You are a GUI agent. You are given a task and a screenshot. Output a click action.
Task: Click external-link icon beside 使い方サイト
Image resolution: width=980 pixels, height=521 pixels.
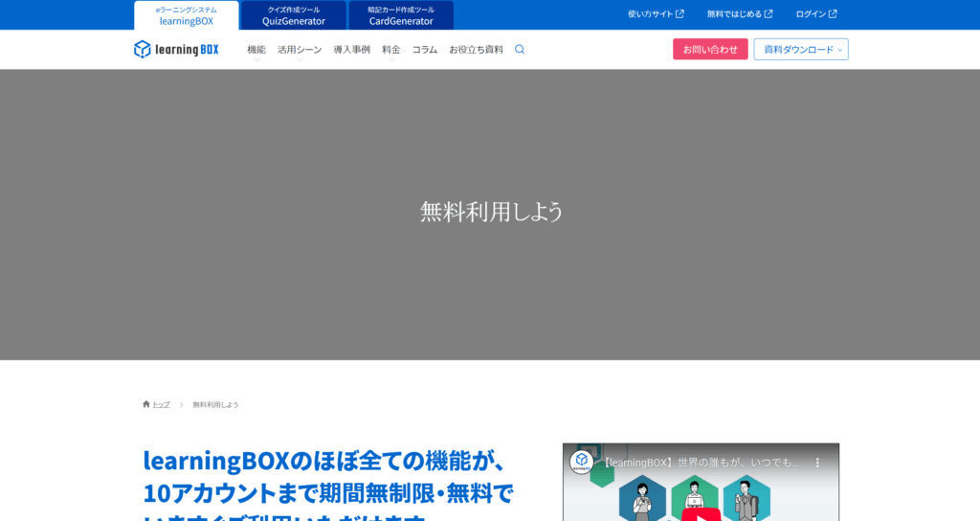(680, 13)
